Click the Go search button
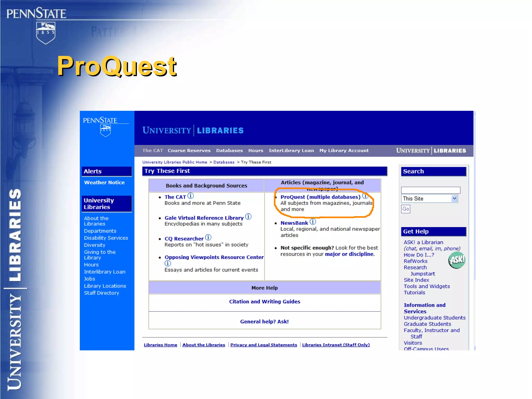Image resolution: width=532 pixels, height=399 pixels. (406, 209)
